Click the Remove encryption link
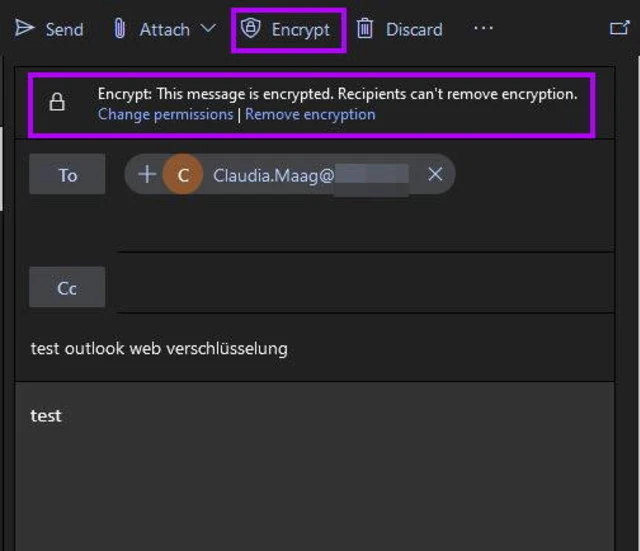The width and height of the screenshot is (640, 551). click(310, 114)
